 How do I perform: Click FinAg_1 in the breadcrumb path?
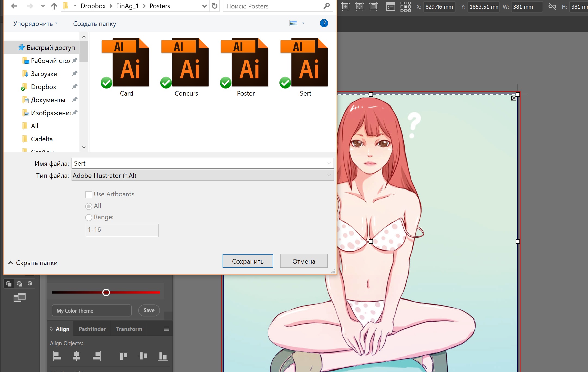[127, 6]
